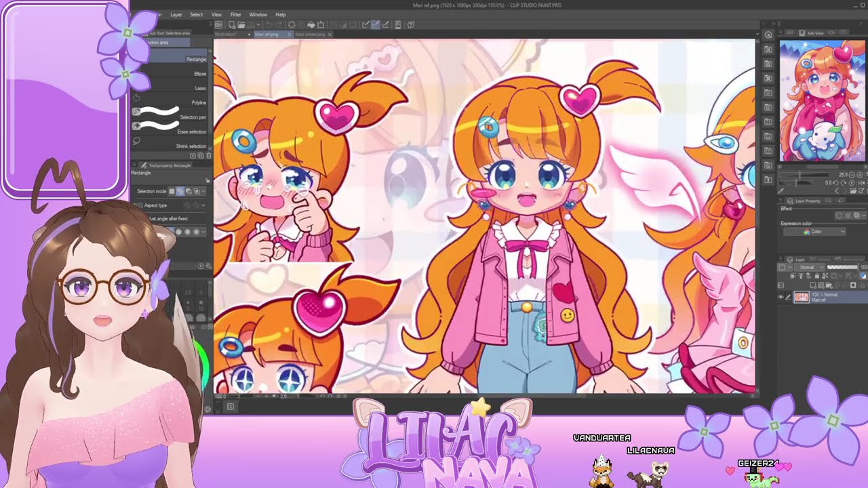Click the Help question-mark toolbar icon
This screenshot has width=868, height=488.
(412, 25)
